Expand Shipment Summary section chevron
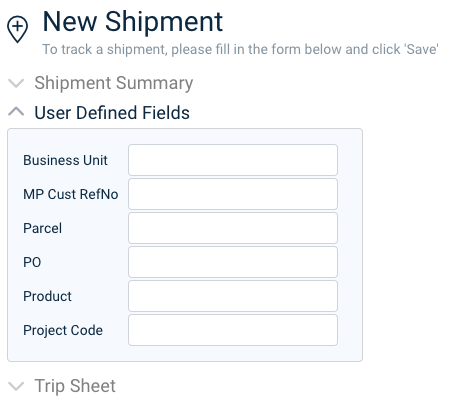The height and width of the screenshot is (401, 450). point(16,83)
